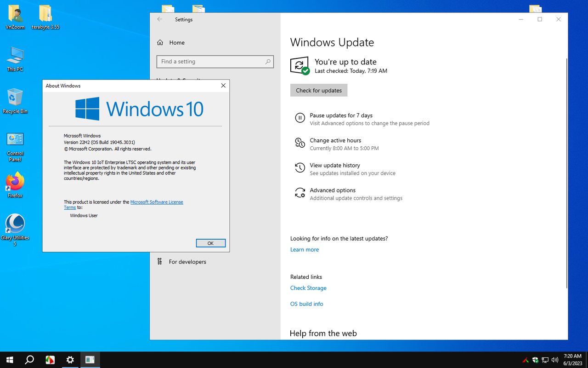Click the Settings window vertical scrollbar
Image resolution: width=588 pixels, height=368 pixels.
(566, 173)
